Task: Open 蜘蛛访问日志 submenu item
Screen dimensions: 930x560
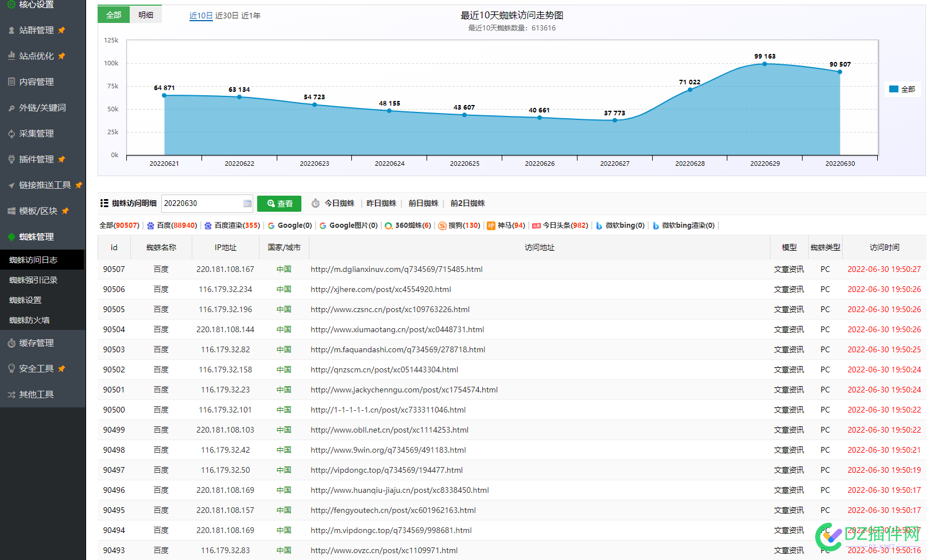Action: (42, 260)
